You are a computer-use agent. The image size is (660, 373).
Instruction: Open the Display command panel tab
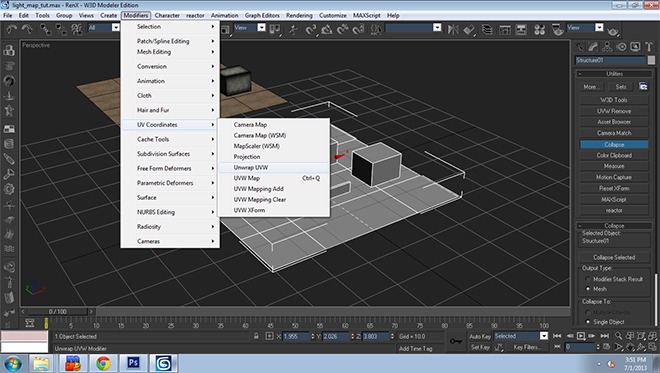coord(635,47)
